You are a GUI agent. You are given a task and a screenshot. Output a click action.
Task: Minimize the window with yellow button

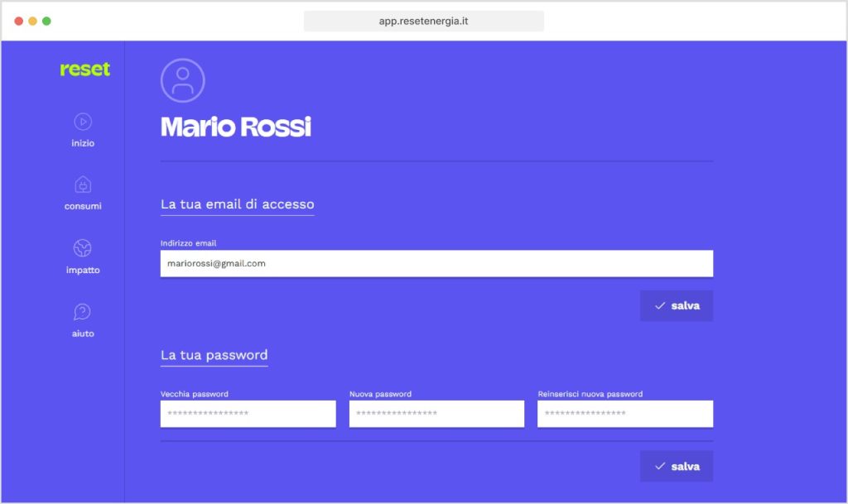[x=32, y=21]
